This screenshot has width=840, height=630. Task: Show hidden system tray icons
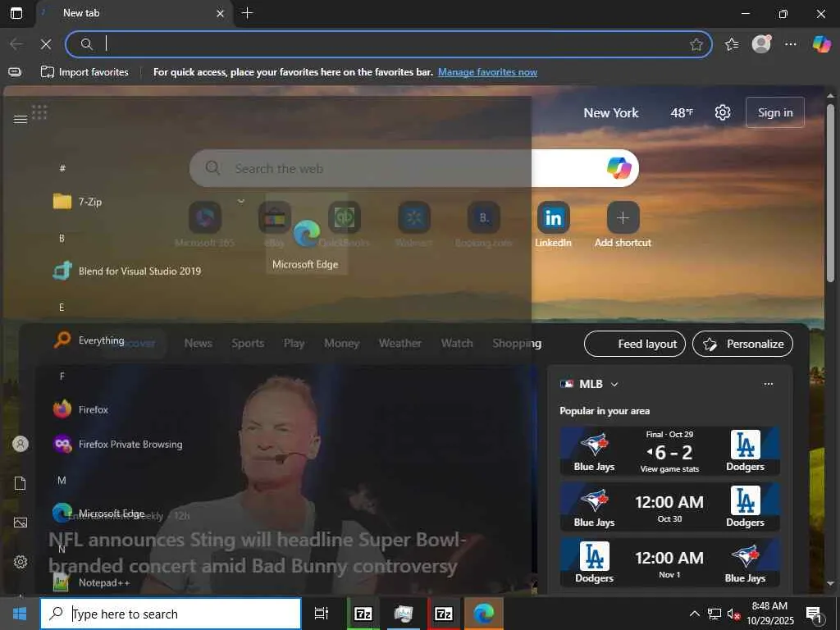coord(694,614)
